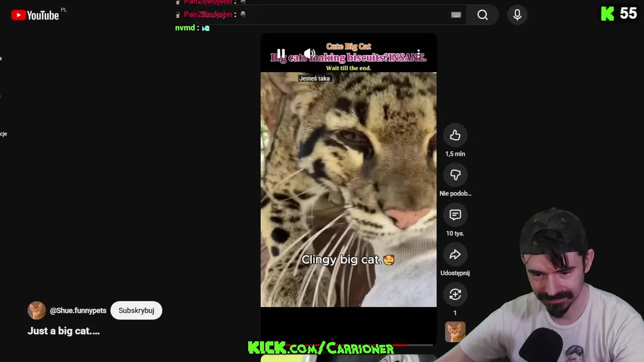644x362 pixels.
Task: Click the '1,5 mln' likes count
Action: [455, 154]
